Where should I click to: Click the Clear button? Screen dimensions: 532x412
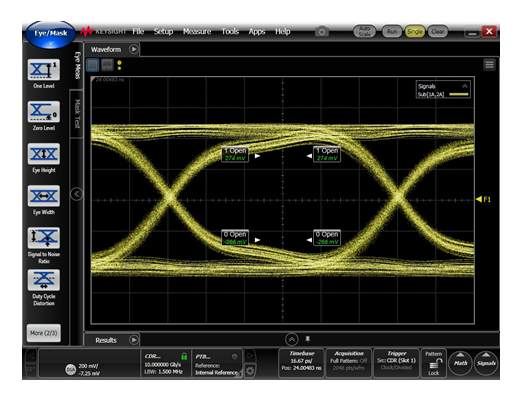click(x=437, y=32)
